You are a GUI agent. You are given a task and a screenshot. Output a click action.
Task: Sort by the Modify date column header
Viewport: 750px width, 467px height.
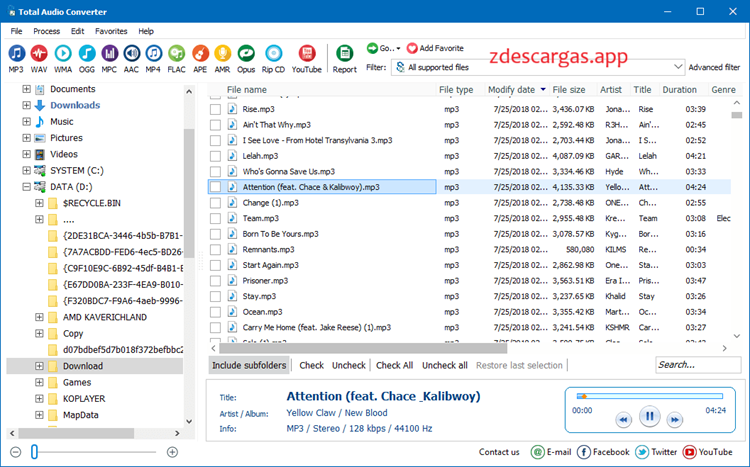pos(516,89)
